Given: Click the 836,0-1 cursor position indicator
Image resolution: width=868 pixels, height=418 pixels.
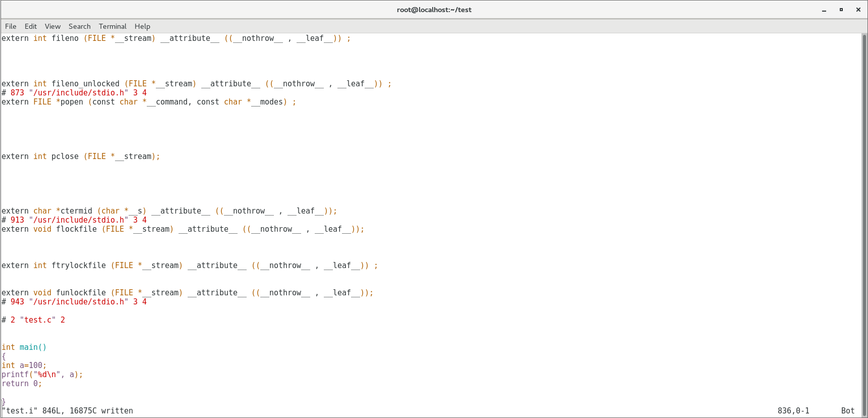Looking at the screenshot, I should (793, 411).
